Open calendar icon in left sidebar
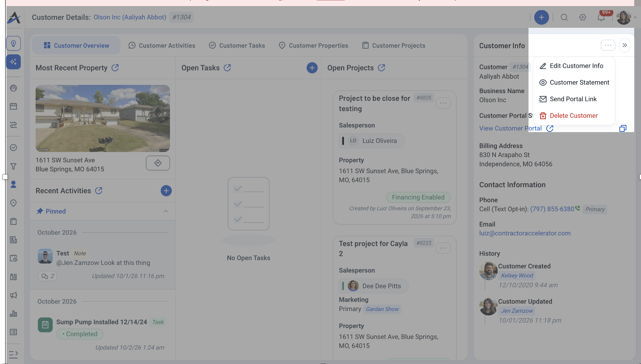This screenshot has width=641, height=364. [x=13, y=106]
